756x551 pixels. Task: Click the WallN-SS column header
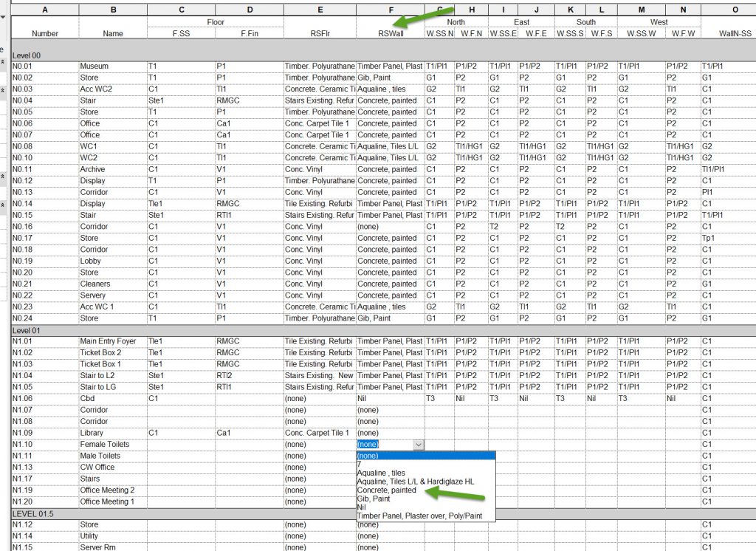pos(728,33)
